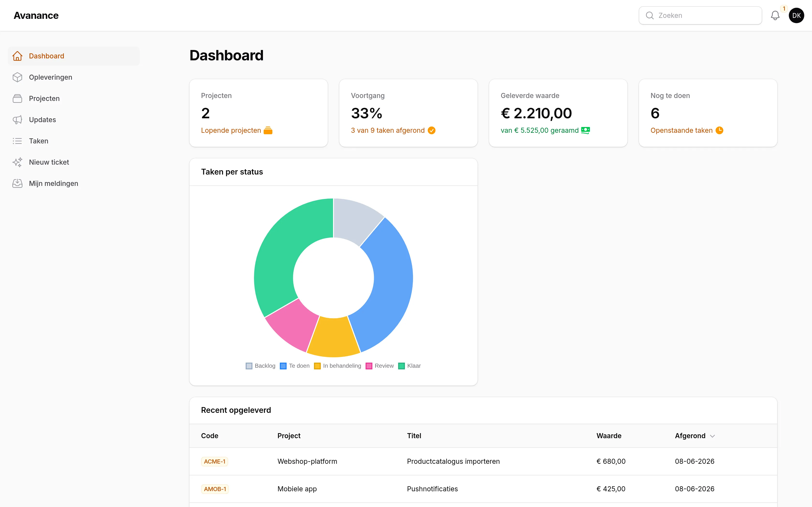Sort by the Afgerond column chevron
812x507 pixels.
(x=712, y=436)
